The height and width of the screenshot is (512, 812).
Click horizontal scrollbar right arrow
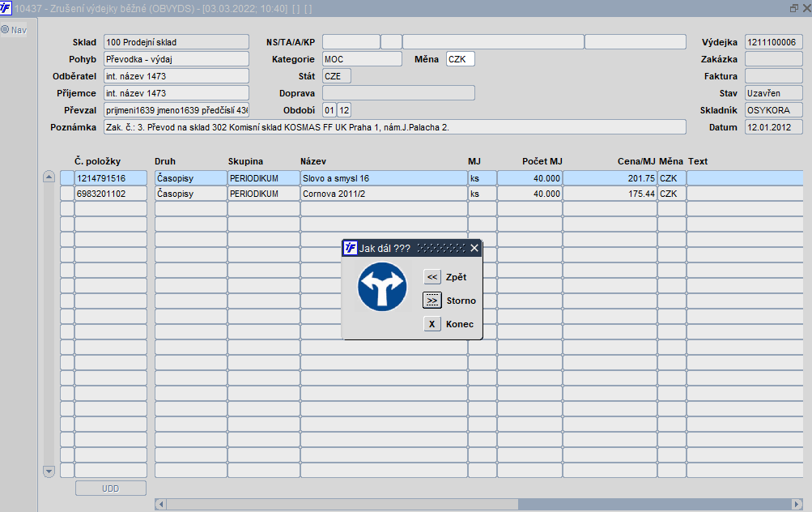point(797,504)
